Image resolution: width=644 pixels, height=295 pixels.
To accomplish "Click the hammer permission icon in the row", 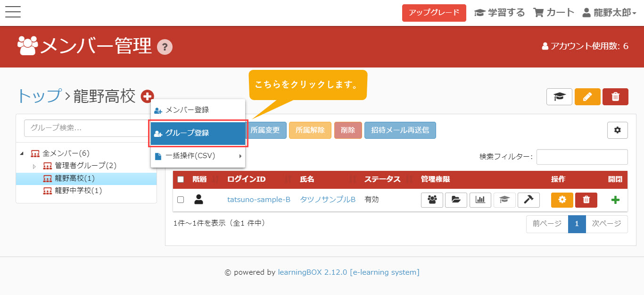I will pos(528,200).
